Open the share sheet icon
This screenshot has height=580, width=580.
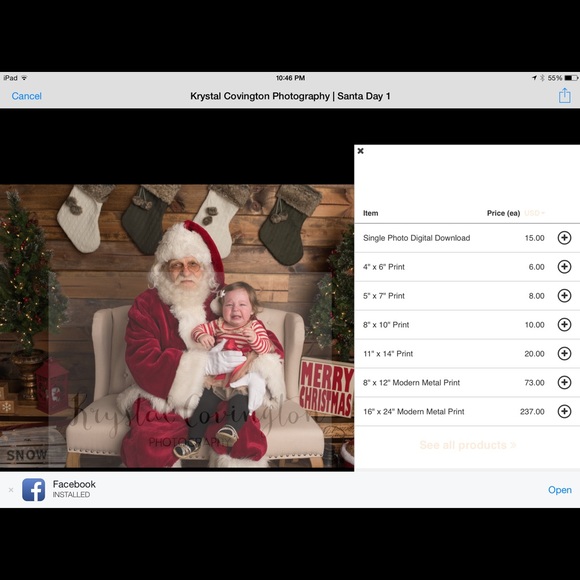click(x=564, y=95)
